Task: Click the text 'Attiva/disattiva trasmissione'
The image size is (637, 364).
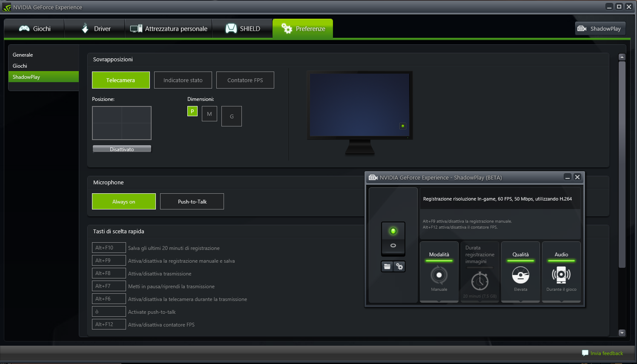Action: pos(160,274)
